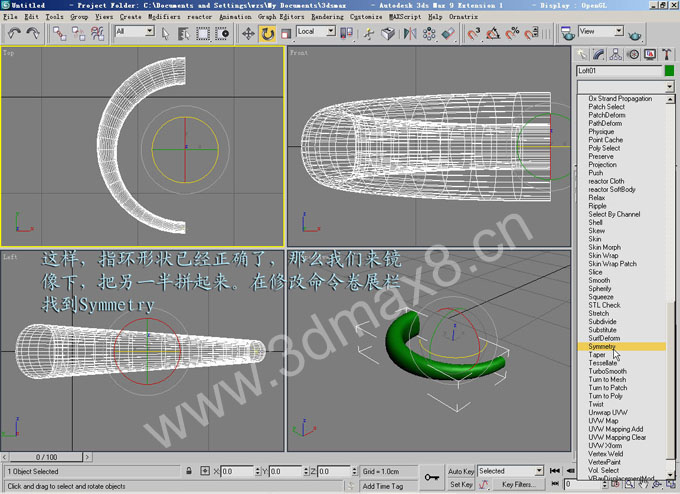Switch to the Utilities panel tab

(667, 55)
